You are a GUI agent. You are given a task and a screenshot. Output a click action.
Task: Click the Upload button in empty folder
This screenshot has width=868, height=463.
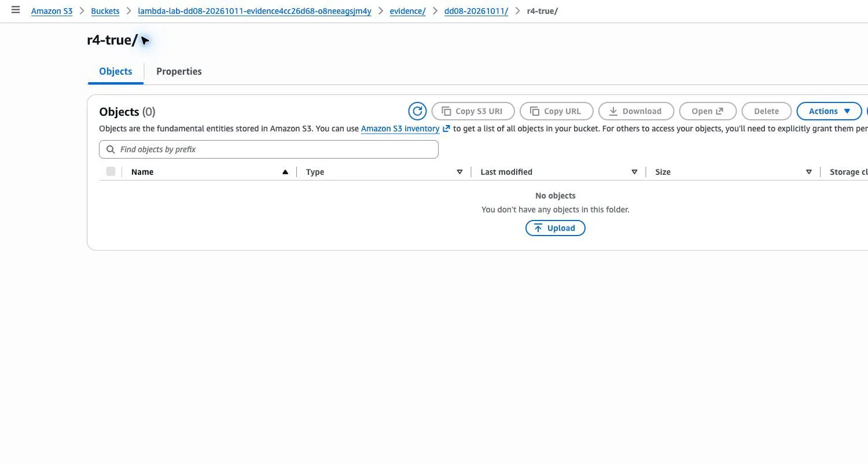pyautogui.click(x=556, y=228)
